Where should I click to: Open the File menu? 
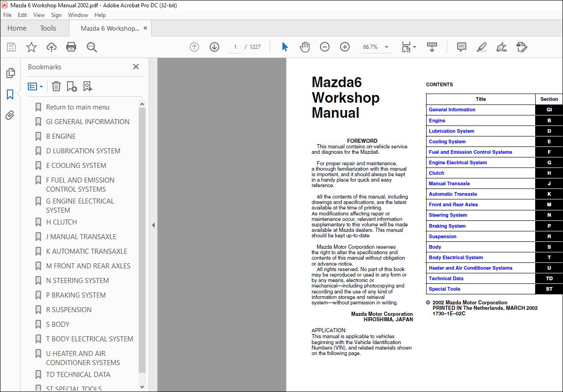coord(7,15)
